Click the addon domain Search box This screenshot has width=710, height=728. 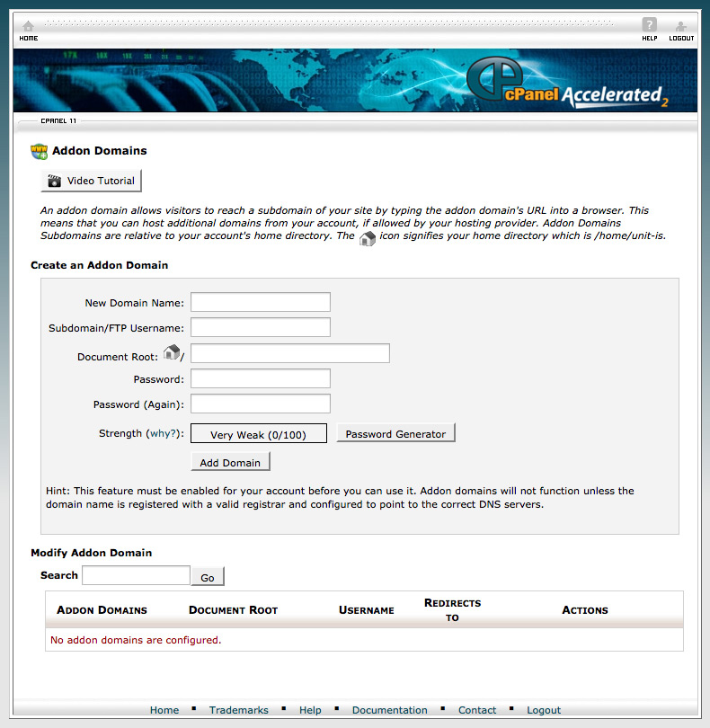pos(136,575)
